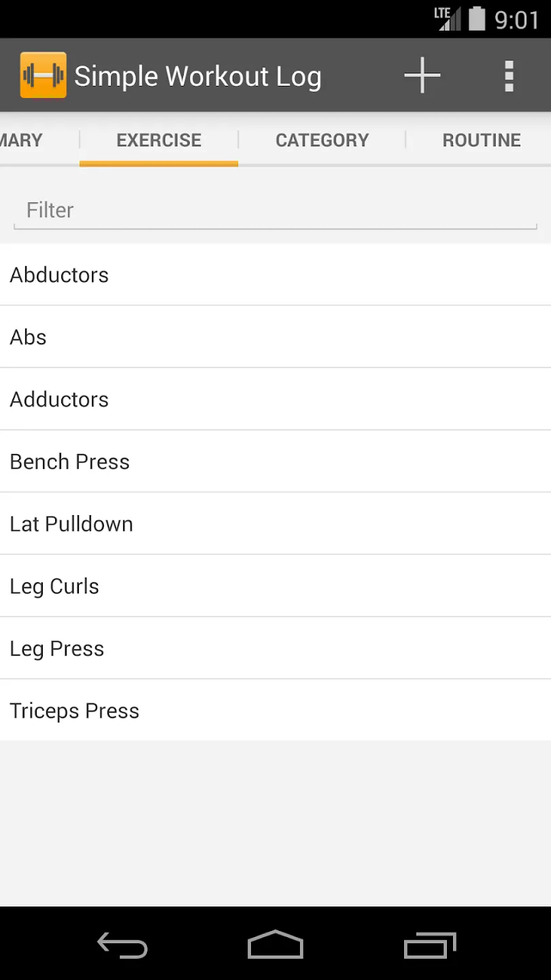Select the Abs exercise entry
The width and height of the screenshot is (551, 980).
click(x=275, y=337)
